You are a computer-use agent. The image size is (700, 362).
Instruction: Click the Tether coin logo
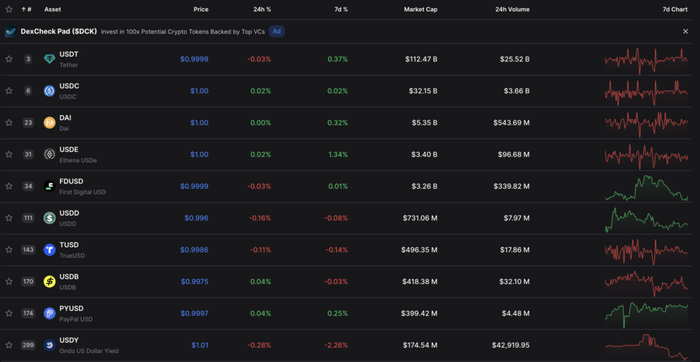coord(49,59)
